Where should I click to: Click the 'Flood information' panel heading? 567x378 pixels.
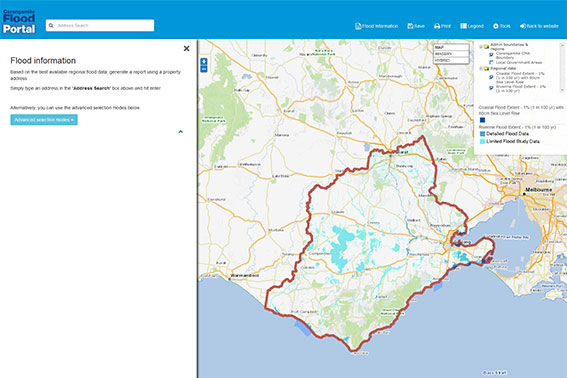click(x=43, y=61)
